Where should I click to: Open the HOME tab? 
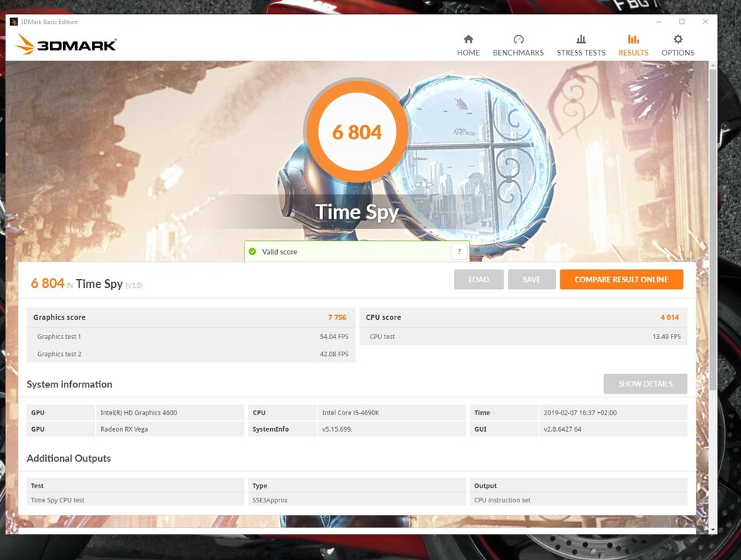[x=468, y=45]
